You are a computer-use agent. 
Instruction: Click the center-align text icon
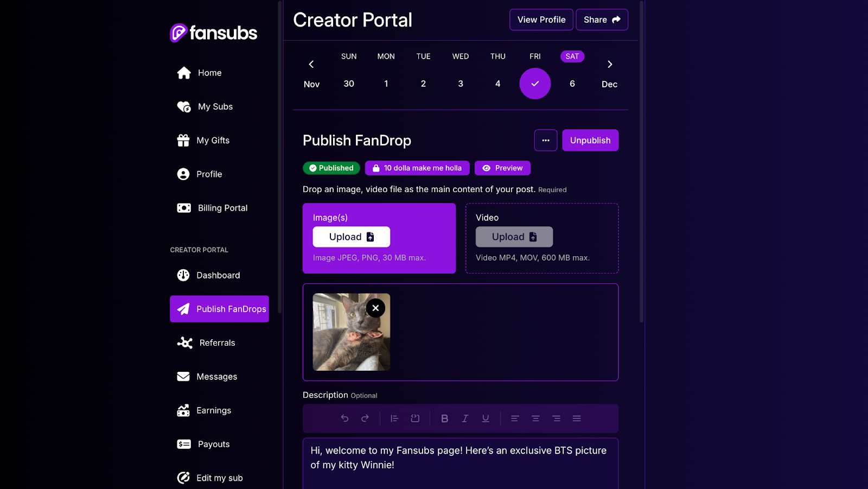tap(535, 418)
